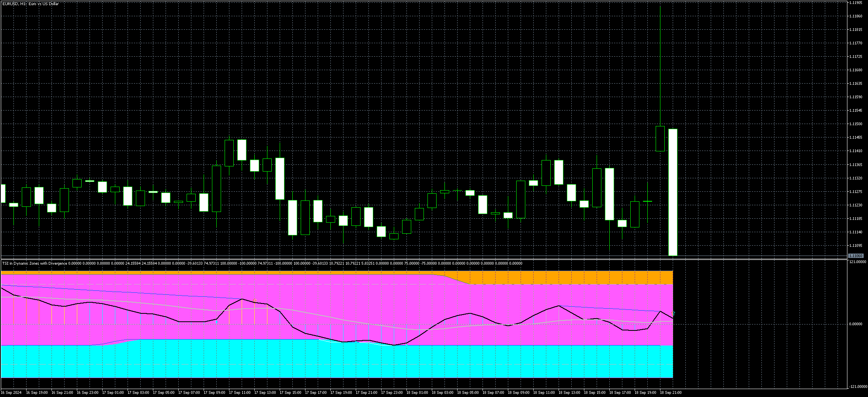Click the 0.00000 indicator scale label

click(856, 324)
